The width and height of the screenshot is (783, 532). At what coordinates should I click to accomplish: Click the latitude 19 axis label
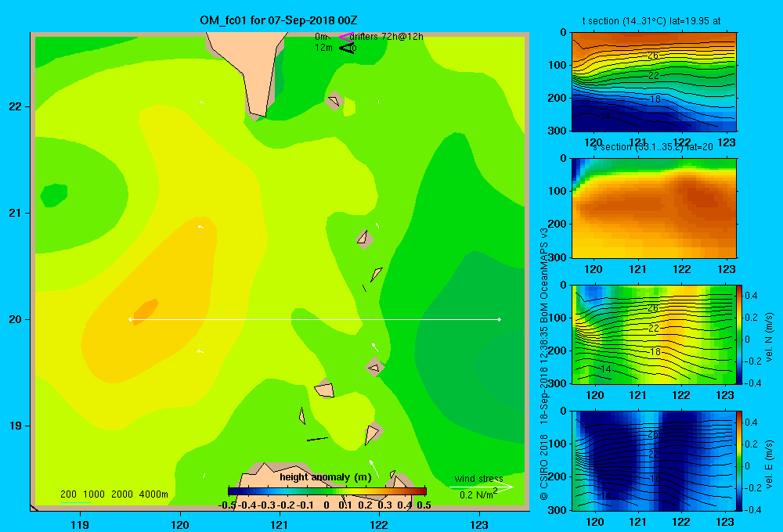point(15,426)
